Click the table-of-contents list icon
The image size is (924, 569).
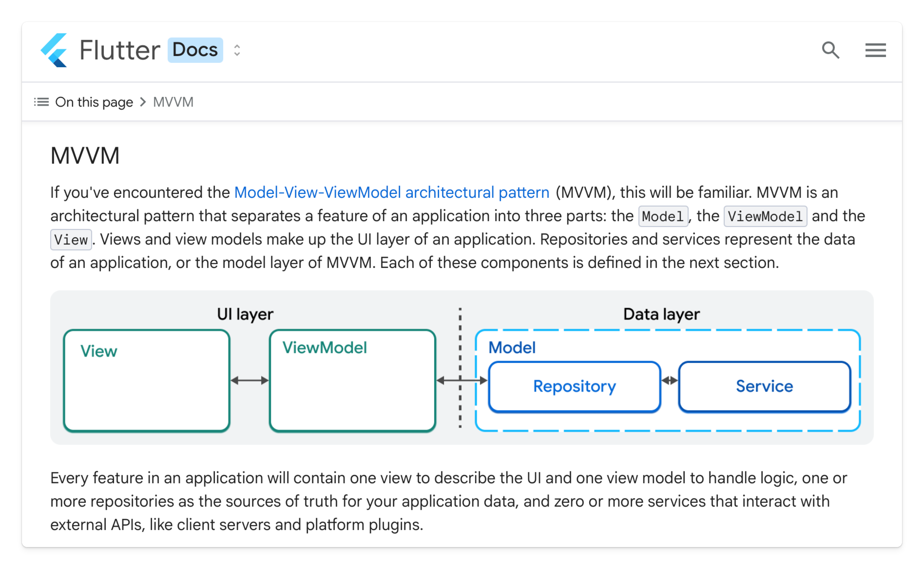click(41, 102)
